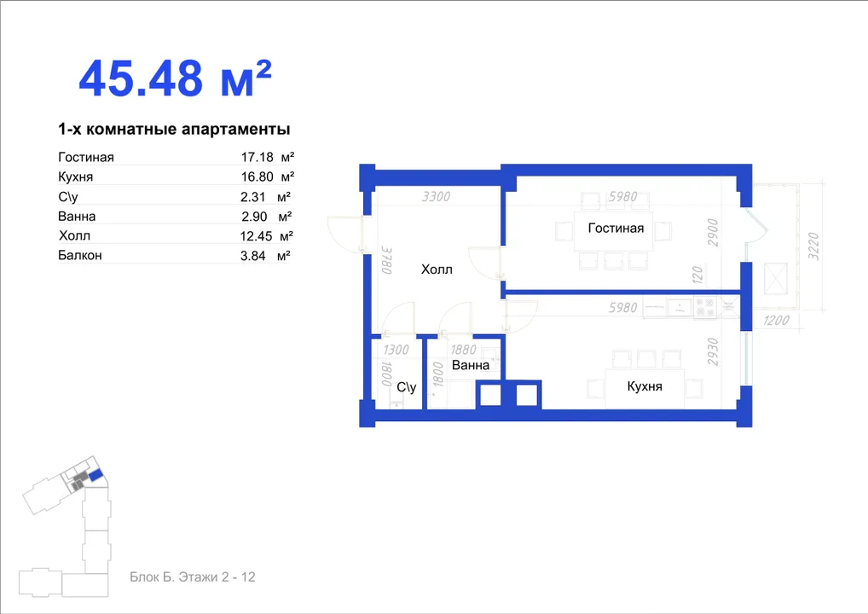The width and height of the screenshot is (868, 614).
Task: Click the 3.84 м² value
Action: point(265,255)
